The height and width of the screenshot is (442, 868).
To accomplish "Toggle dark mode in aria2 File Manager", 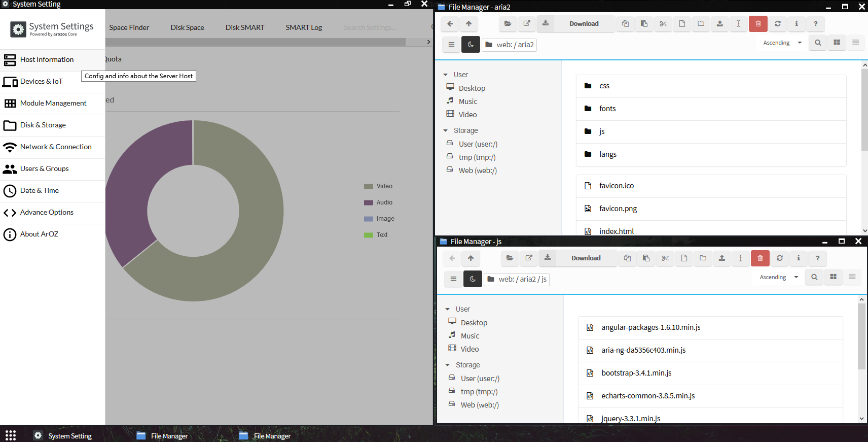I will click(471, 45).
